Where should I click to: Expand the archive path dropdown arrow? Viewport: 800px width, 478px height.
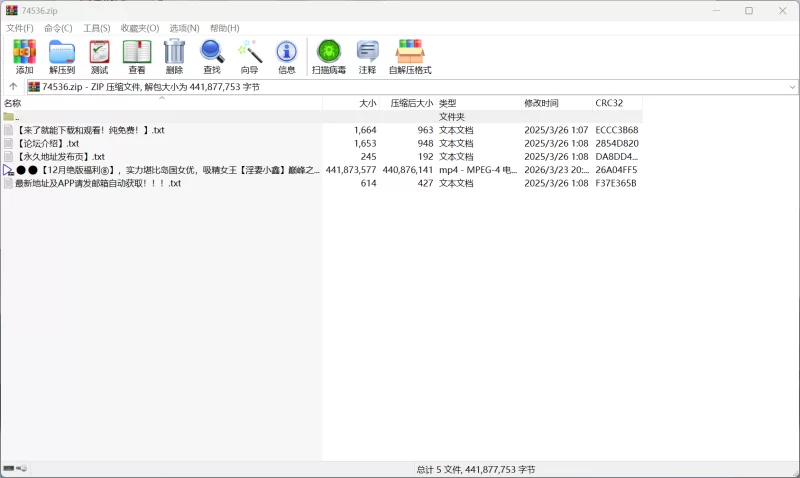[792, 87]
